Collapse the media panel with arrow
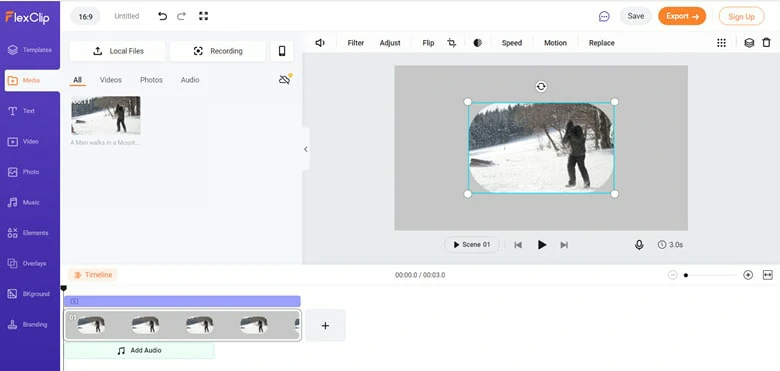Image resolution: width=780 pixels, height=371 pixels. click(305, 149)
